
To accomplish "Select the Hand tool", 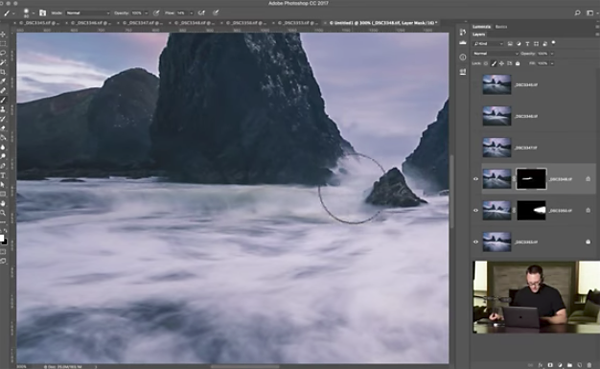I will (3, 203).
